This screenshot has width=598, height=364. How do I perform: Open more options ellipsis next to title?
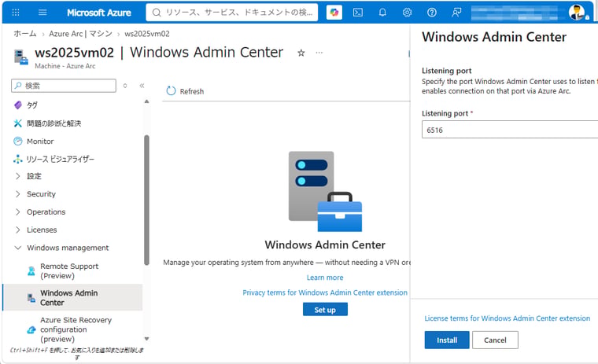point(319,53)
